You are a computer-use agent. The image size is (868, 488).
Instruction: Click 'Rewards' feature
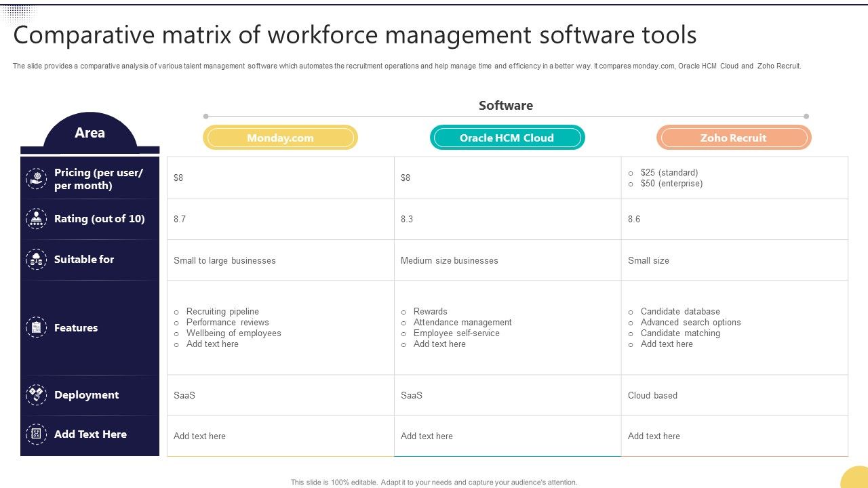(430, 312)
